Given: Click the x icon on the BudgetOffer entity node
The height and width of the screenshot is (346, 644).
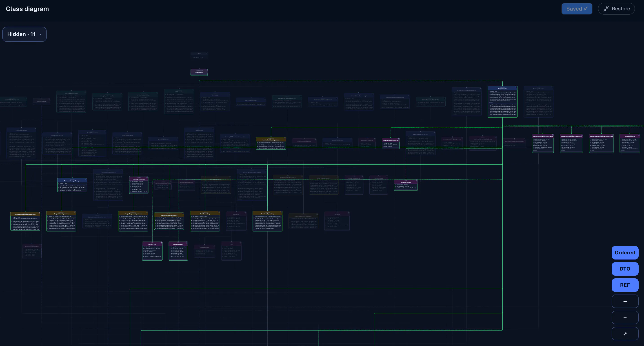Looking at the screenshot, I should click(162, 242).
